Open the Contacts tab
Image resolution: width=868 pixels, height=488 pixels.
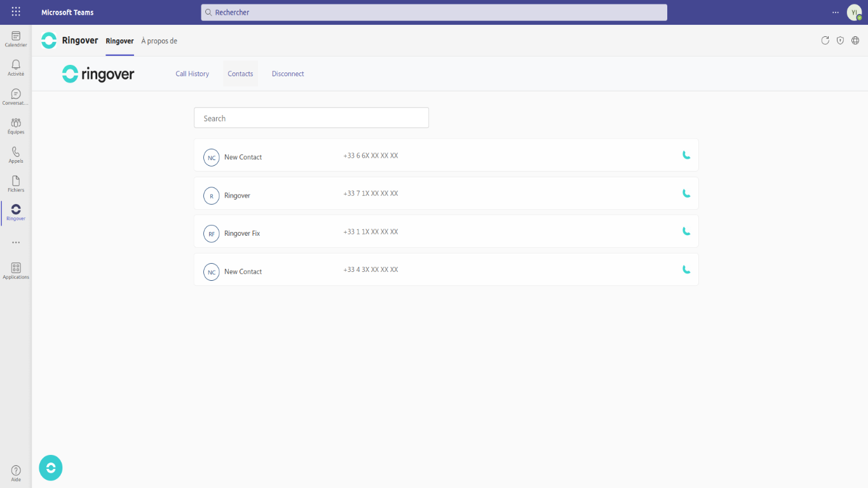240,74
